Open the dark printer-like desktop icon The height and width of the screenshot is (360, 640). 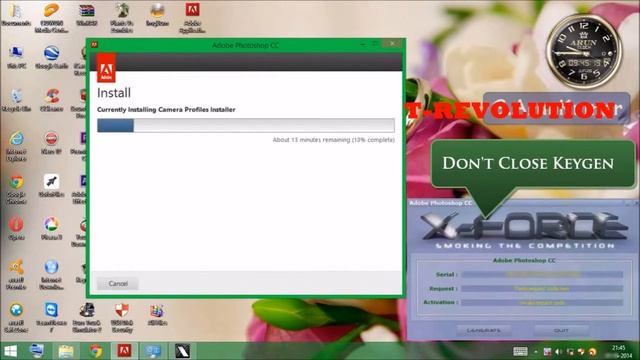point(87,318)
